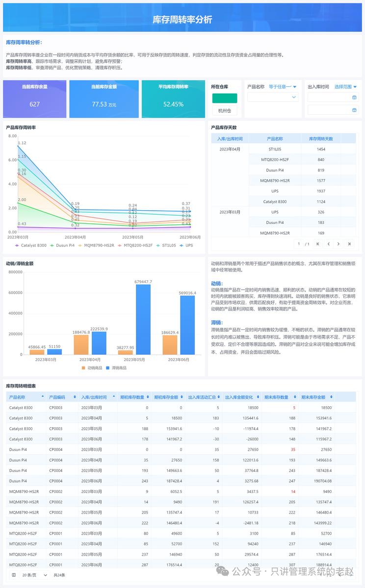This screenshot has width=365, height=588.
Task: Click the 2023年06月 动销商品 bar 186629.4
Action: [170, 345]
